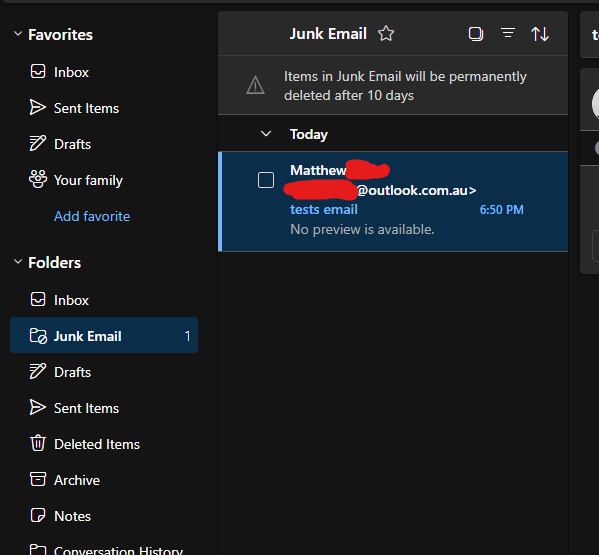Click the Favorites Inbox tray icon
The width and height of the screenshot is (599, 555).
point(38,71)
